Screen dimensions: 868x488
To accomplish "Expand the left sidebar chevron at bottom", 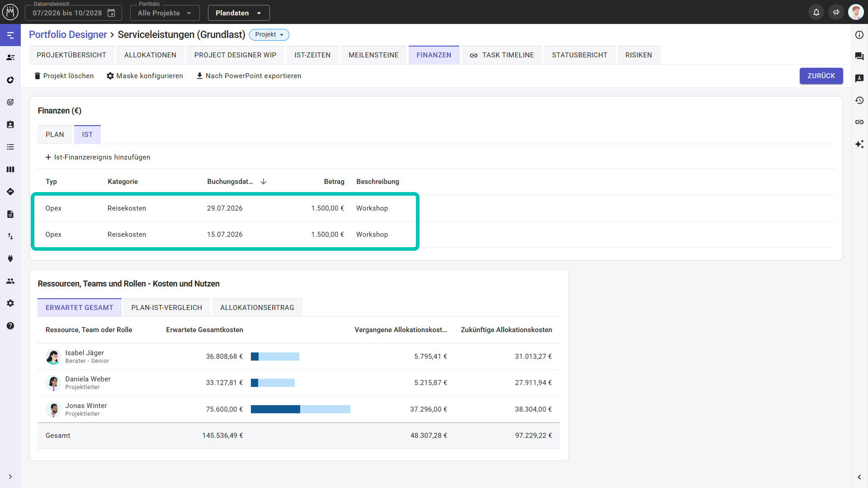I will click(10, 477).
